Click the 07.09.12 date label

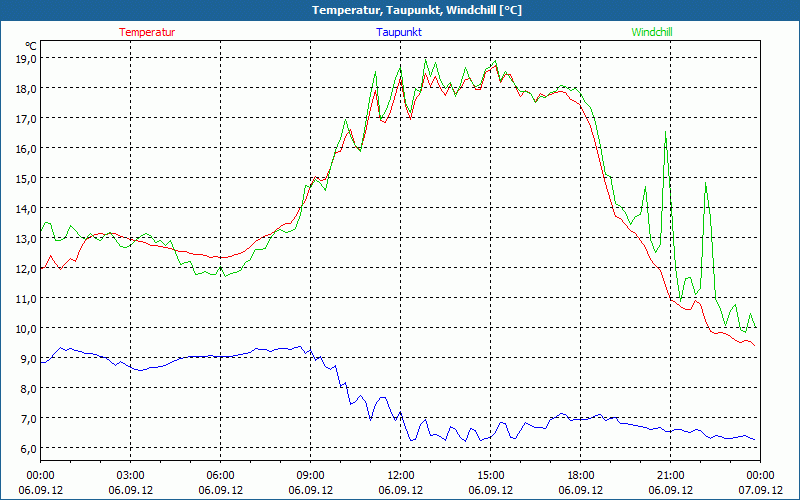coord(760,490)
